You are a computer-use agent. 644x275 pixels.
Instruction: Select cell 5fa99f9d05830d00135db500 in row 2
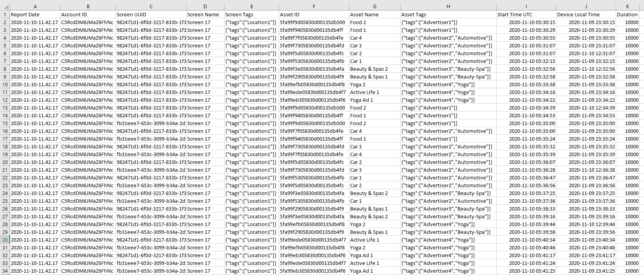click(314, 22)
